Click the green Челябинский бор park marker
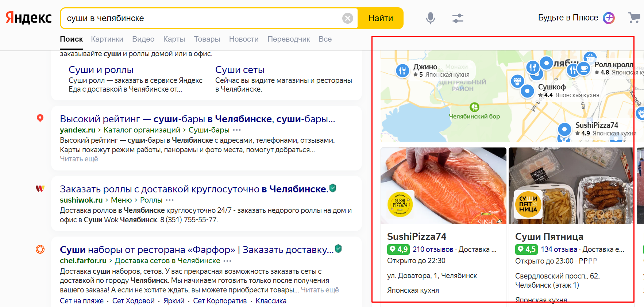644x307 pixels. click(474, 107)
